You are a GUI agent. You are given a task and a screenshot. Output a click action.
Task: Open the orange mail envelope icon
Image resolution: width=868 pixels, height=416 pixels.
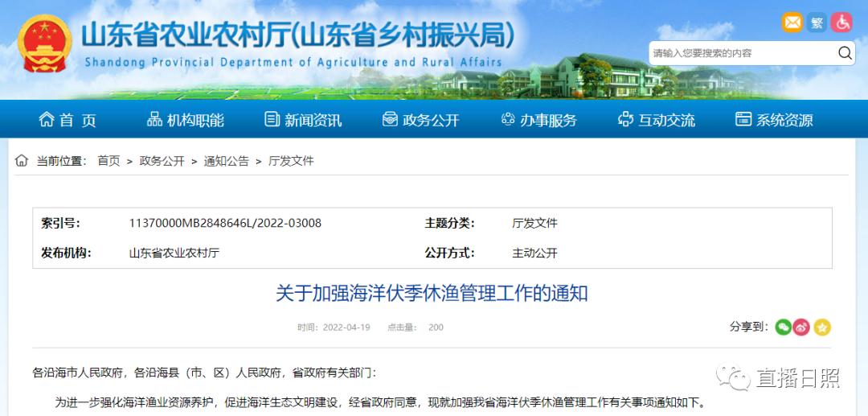click(x=792, y=23)
